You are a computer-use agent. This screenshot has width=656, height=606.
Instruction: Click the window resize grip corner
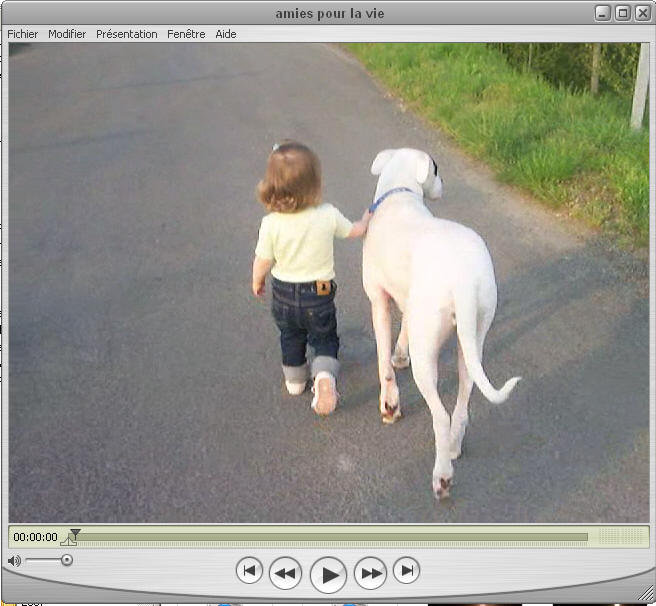coord(644,595)
